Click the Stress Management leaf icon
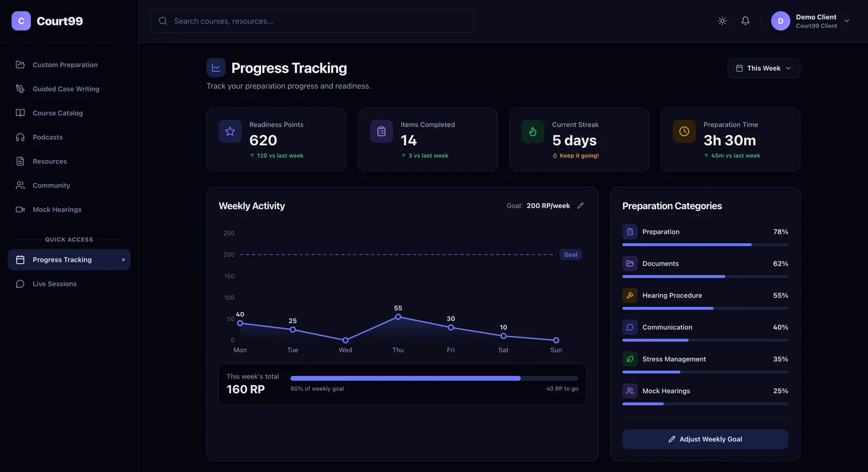 [x=630, y=359]
